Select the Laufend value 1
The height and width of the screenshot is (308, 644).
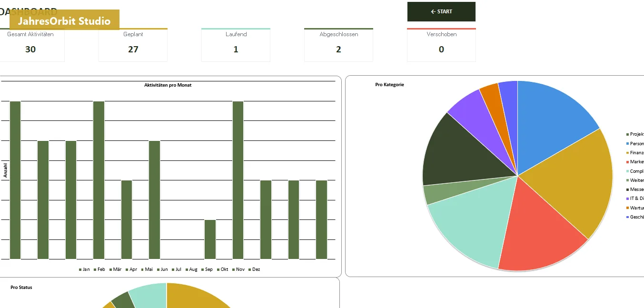[x=236, y=50]
